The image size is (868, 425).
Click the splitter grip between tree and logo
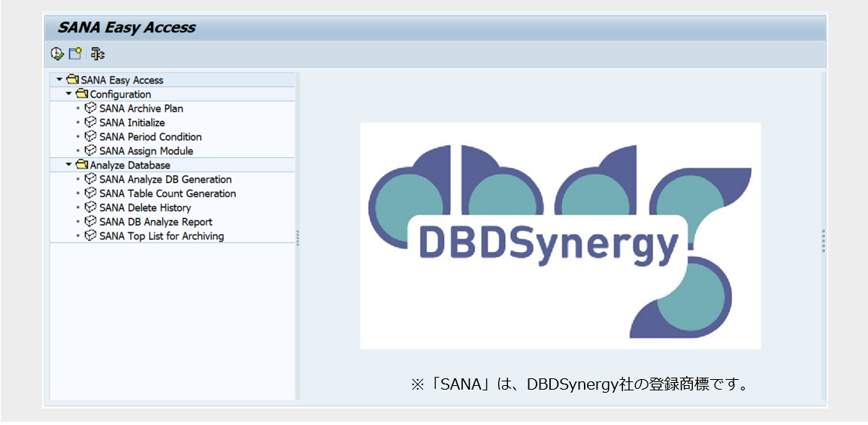(x=298, y=238)
